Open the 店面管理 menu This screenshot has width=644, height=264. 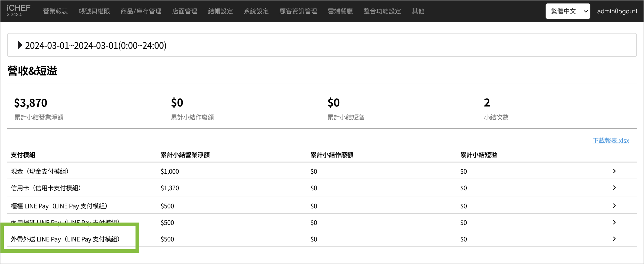pos(184,11)
